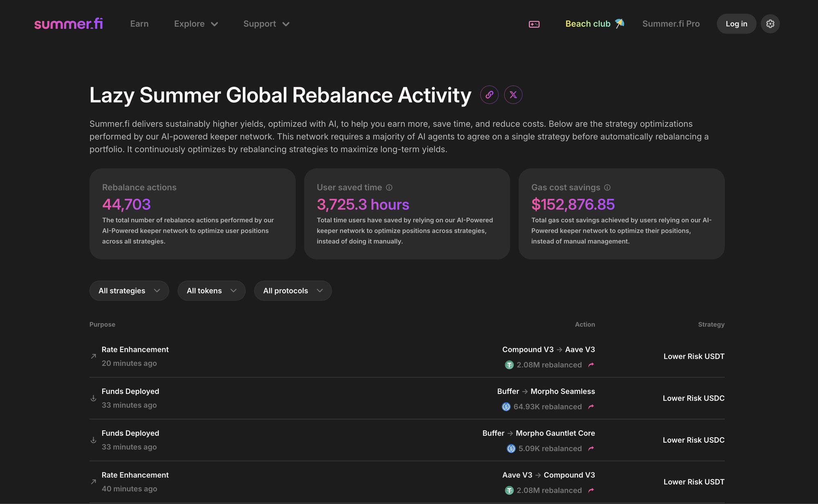Select the Lower Risk USDT strategy in first row
The image size is (818, 504).
(694, 356)
